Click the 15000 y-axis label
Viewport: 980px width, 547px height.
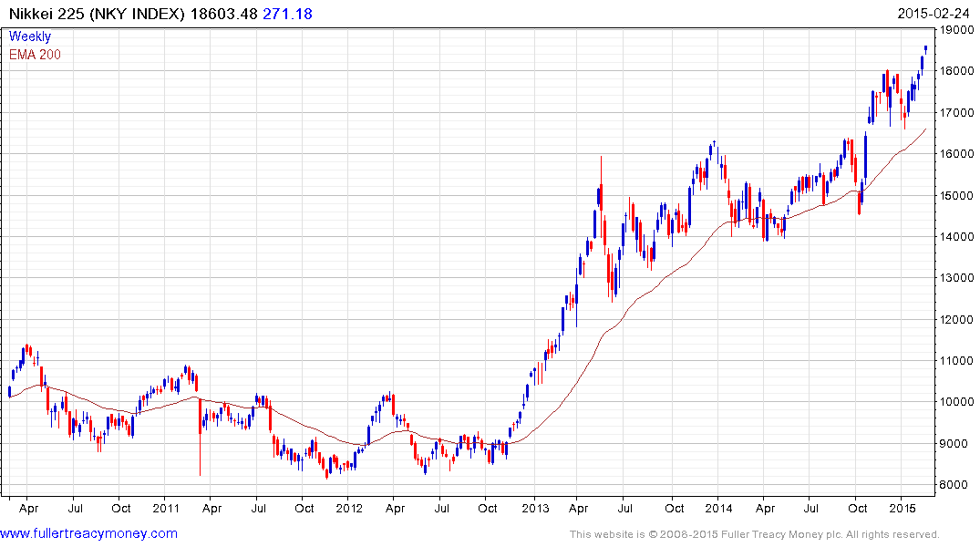point(957,195)
